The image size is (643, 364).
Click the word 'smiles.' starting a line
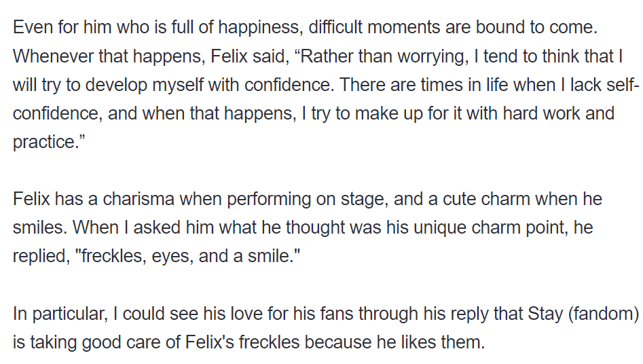(x=40, y=227)
